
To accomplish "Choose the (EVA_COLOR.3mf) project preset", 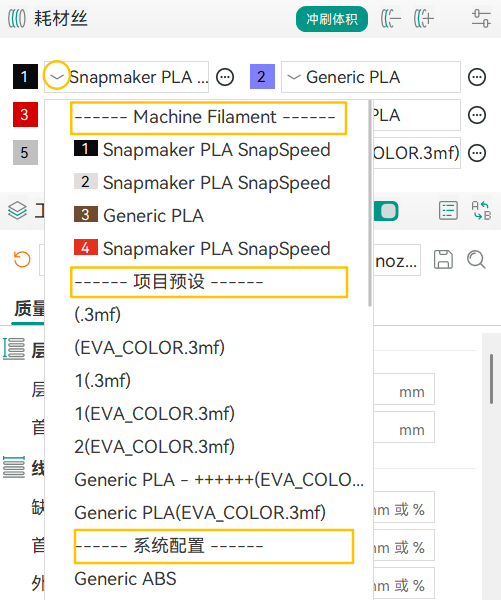I will click(207, 347).
